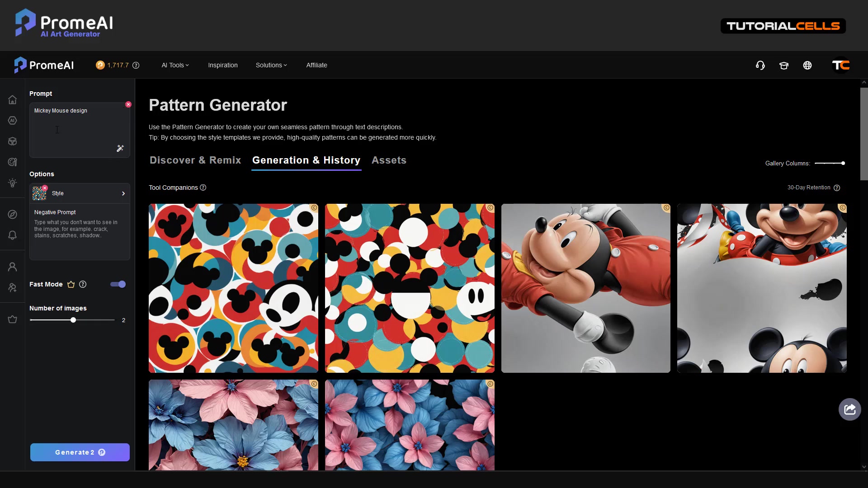Remove the selected style with red X
This screenshot has height=488, width=868.
pos(45,188)
